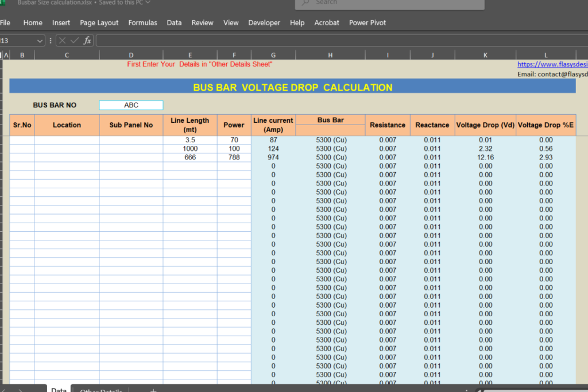Click the formula bar options dots icon
The image size is (588, 392).
(51, 41)
